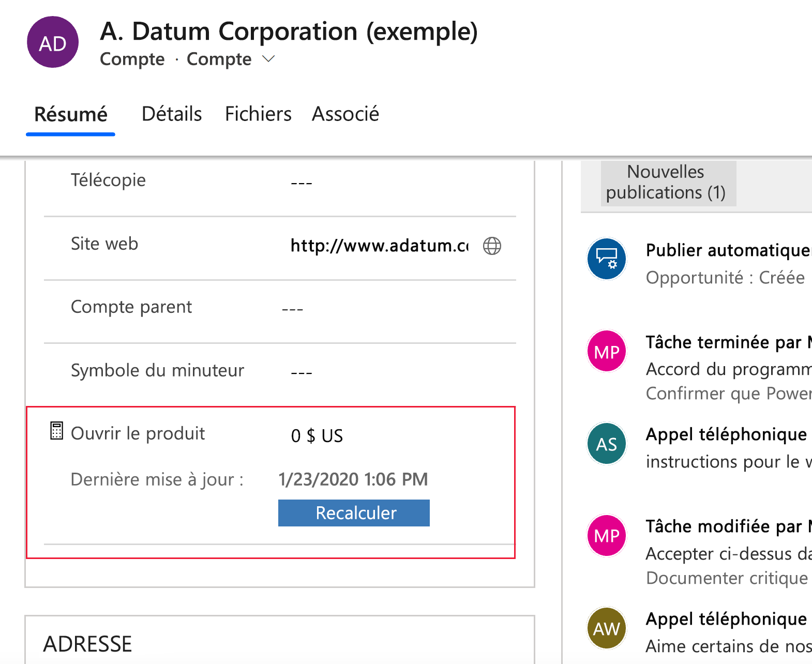Click the MP avatar for Tâche modifiée
Viewport: 812px width, 664px height.
[607, 535]
